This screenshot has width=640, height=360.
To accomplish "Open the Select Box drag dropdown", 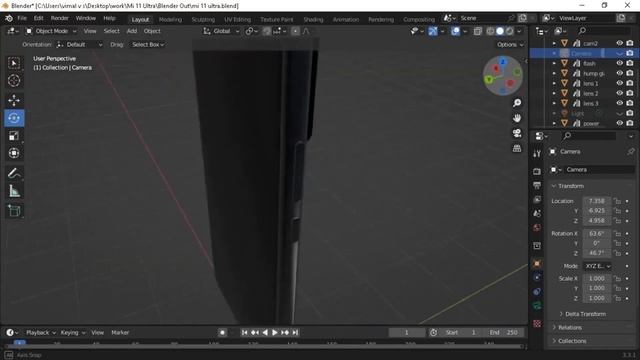I will 148,45.
